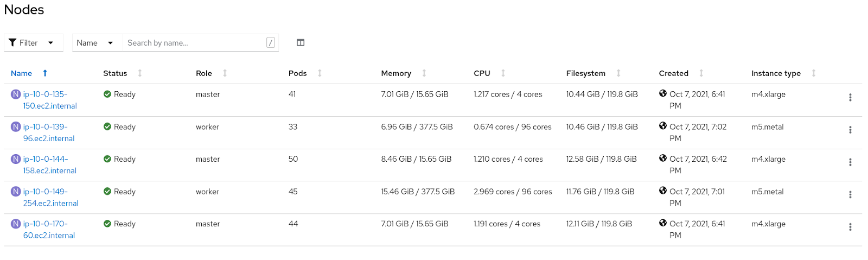Sort by Memory column sort icon

[x=424, y=73]
